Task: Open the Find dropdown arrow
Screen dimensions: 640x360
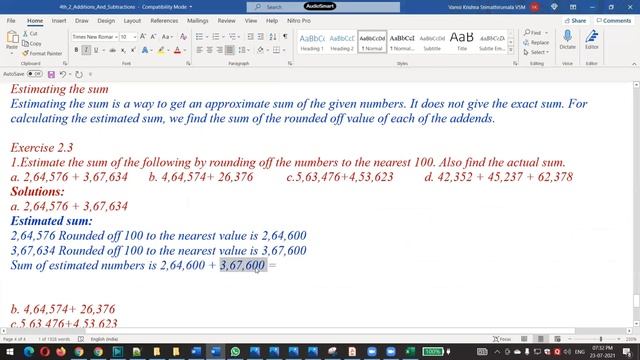Action: pyautogui.click(x=547, y=33)
